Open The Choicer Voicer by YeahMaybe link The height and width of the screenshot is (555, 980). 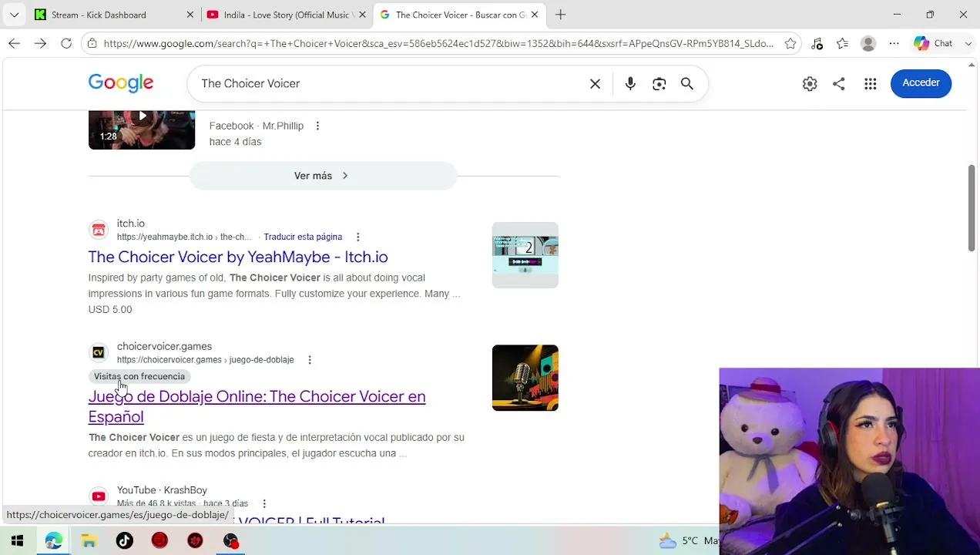[x=238, y=257]
